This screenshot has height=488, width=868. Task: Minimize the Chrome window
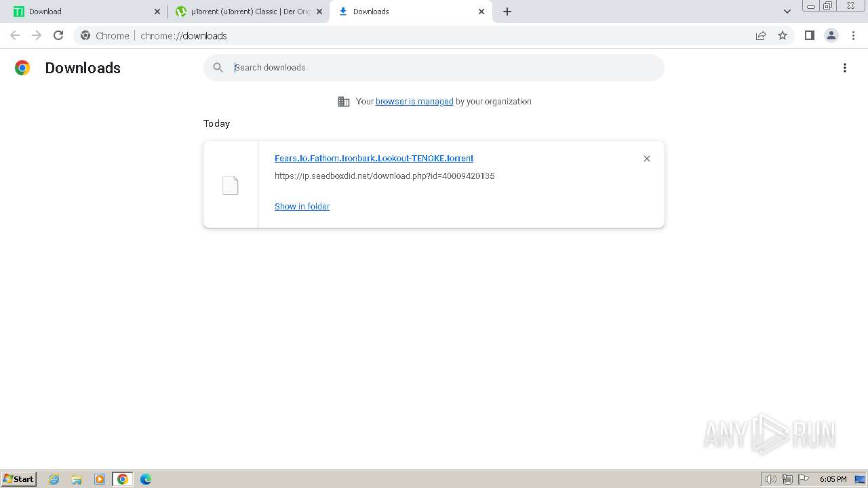(x=810, y=6)
